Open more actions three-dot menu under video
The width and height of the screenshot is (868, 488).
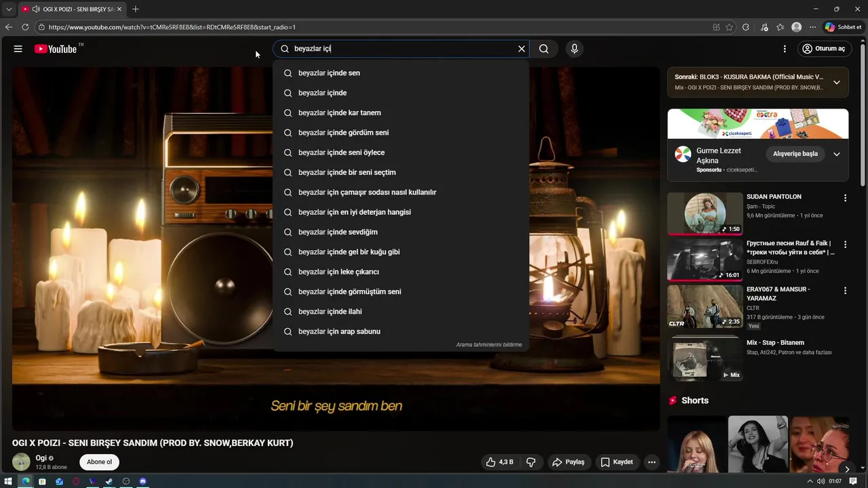652,462
